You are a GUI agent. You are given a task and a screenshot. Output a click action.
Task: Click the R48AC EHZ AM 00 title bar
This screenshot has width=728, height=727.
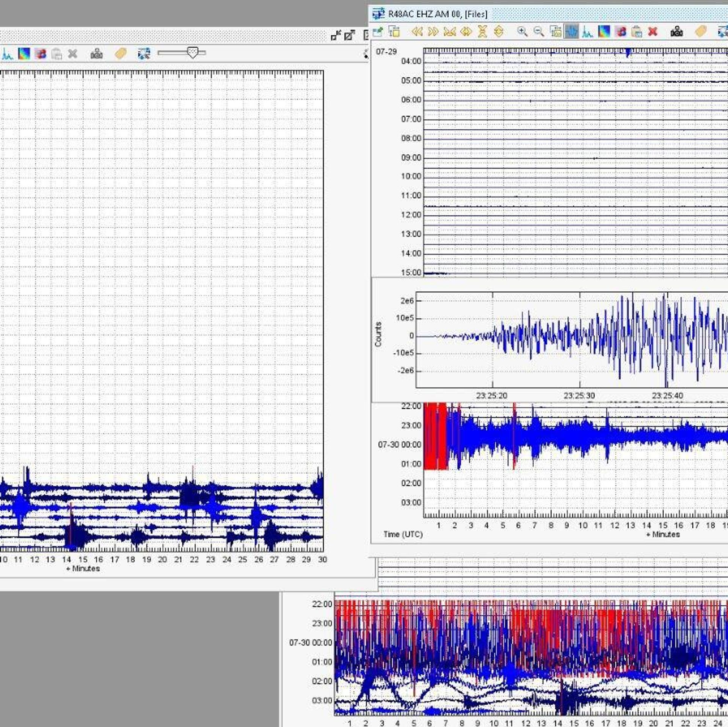(x=438, y=14)
